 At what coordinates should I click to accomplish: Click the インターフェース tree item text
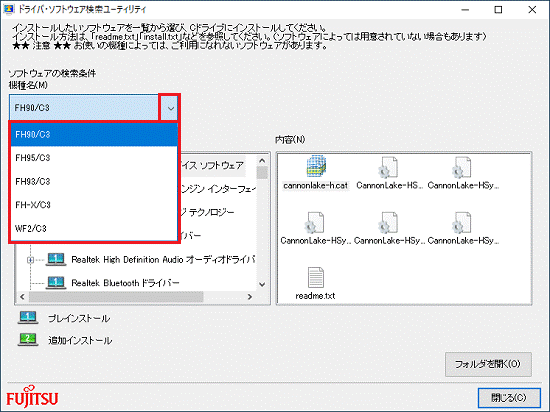tap(219, 189)
